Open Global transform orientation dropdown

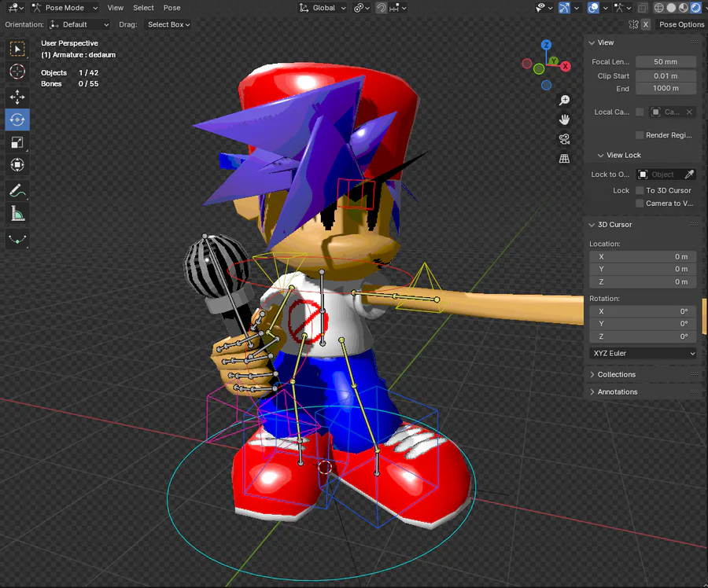coord(323,8)
